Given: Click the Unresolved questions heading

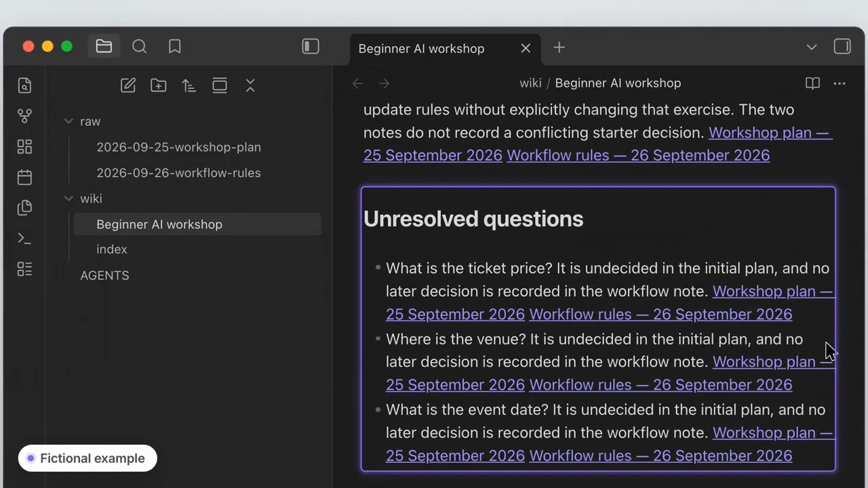Looking at the screenshot, I should click(473, 219).
